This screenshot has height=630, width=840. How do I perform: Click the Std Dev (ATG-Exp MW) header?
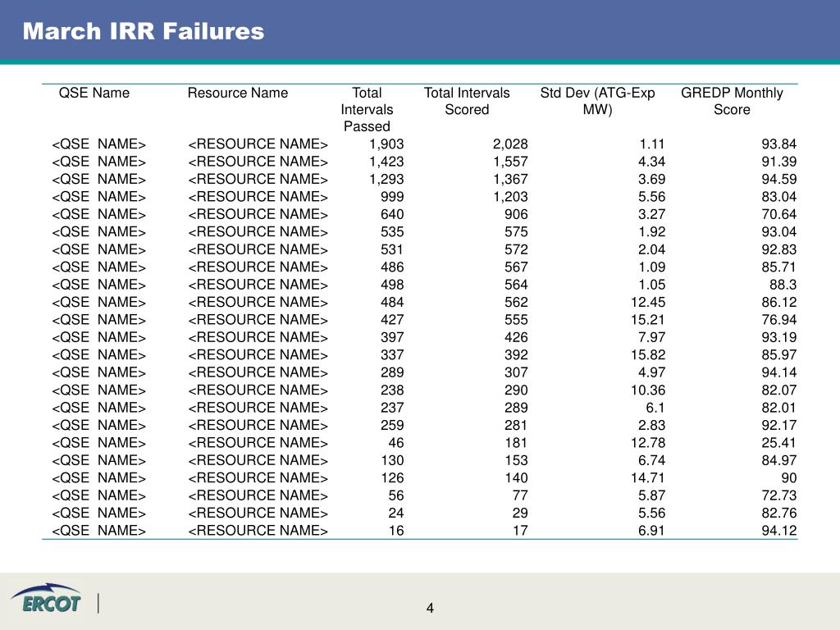[597, 101]
